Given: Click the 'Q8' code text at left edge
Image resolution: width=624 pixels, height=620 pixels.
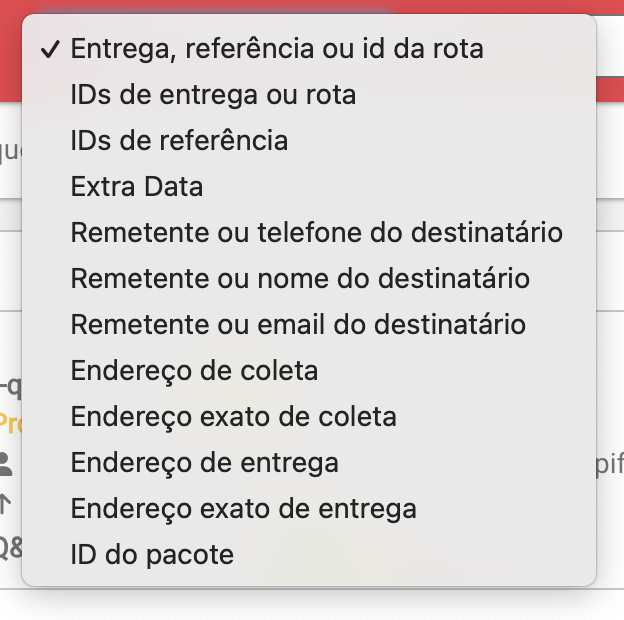Looking at the screenshot, I should click(11, 548).
